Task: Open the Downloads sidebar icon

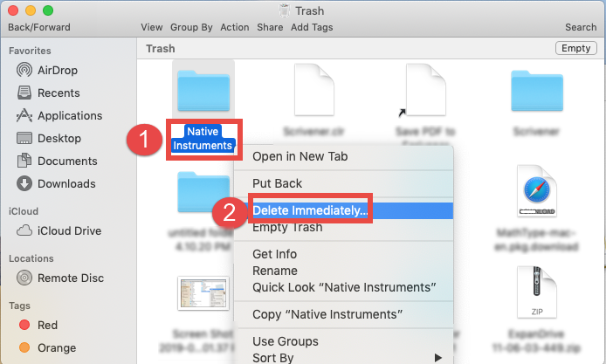Action: pyautogui.click(x=24, y=183)
